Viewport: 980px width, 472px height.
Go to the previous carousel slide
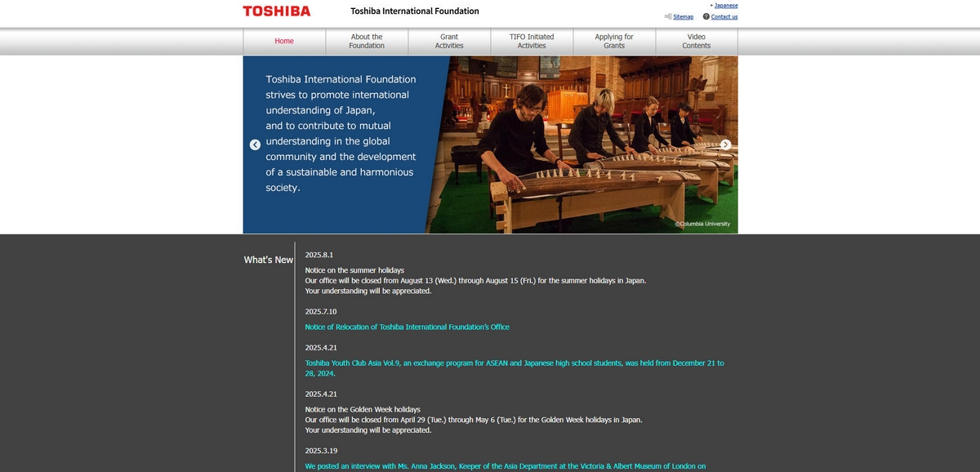(x=255, y=145)
